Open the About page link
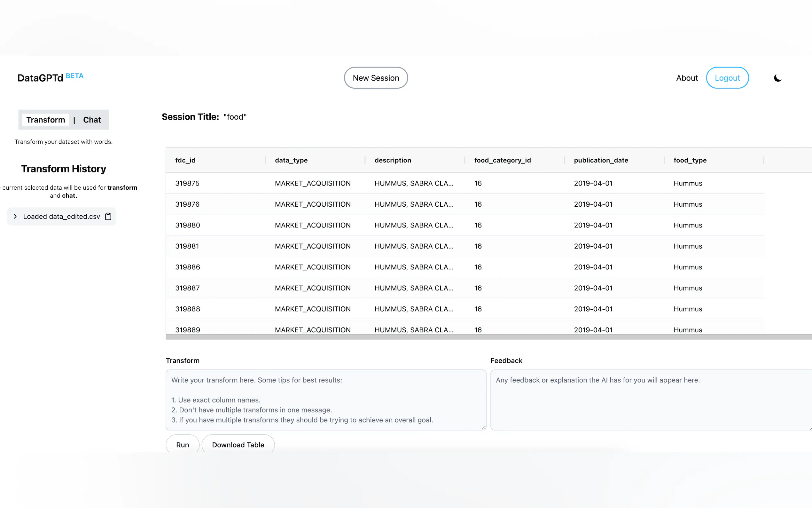The image size is (812, 508). click(686, 78)
